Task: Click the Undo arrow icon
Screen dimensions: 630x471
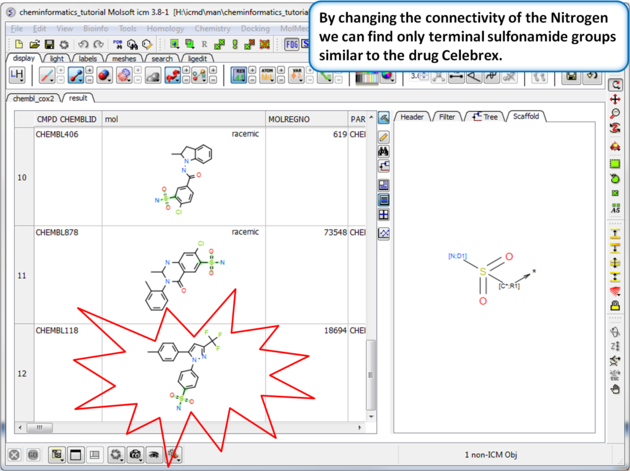Action: (x=83, y=44)
